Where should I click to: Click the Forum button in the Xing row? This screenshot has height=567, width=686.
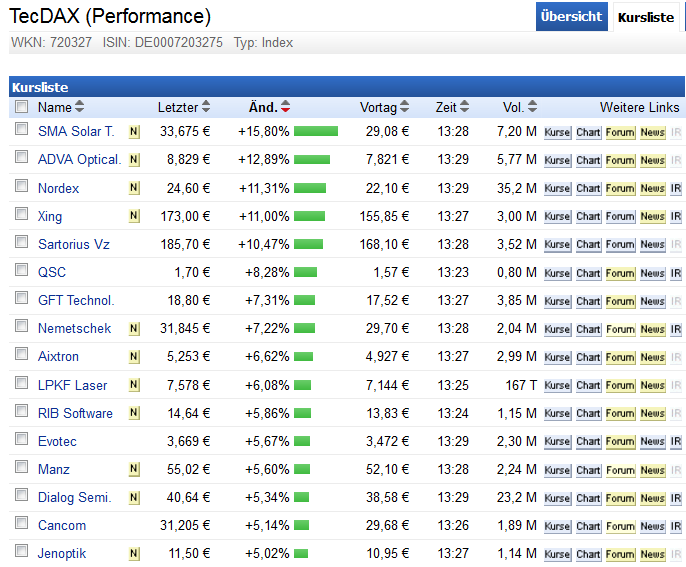620,217
